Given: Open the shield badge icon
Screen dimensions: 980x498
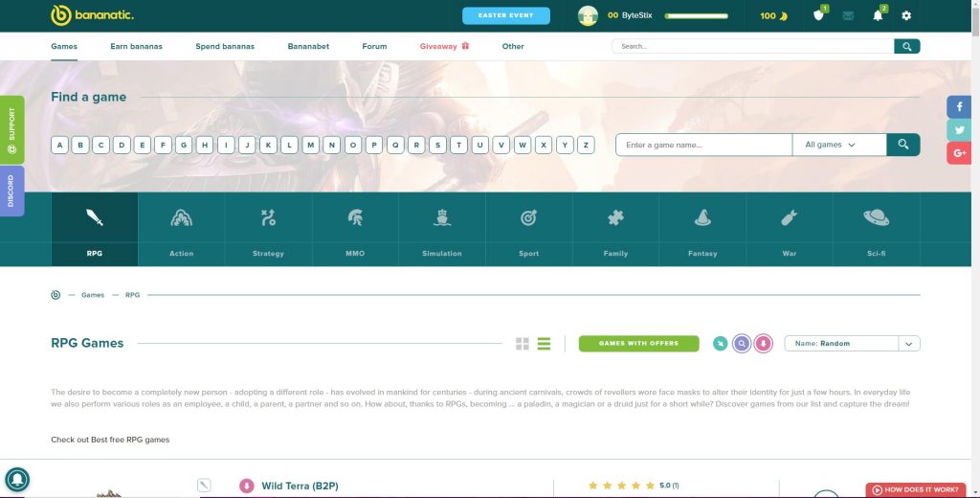Looking at the screenshot, I should (x=819, y=15).
